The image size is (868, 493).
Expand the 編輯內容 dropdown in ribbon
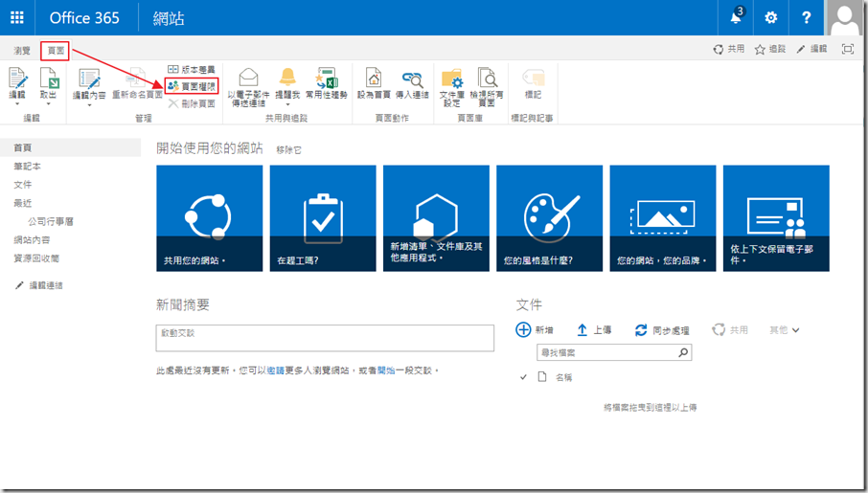tap(89, 104)
